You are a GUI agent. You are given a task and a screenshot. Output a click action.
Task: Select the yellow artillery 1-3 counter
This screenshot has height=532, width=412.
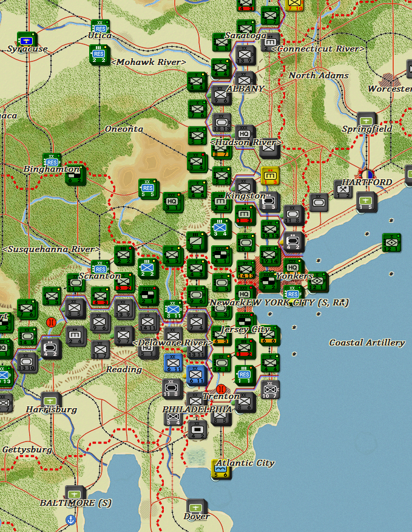point(270,176)
